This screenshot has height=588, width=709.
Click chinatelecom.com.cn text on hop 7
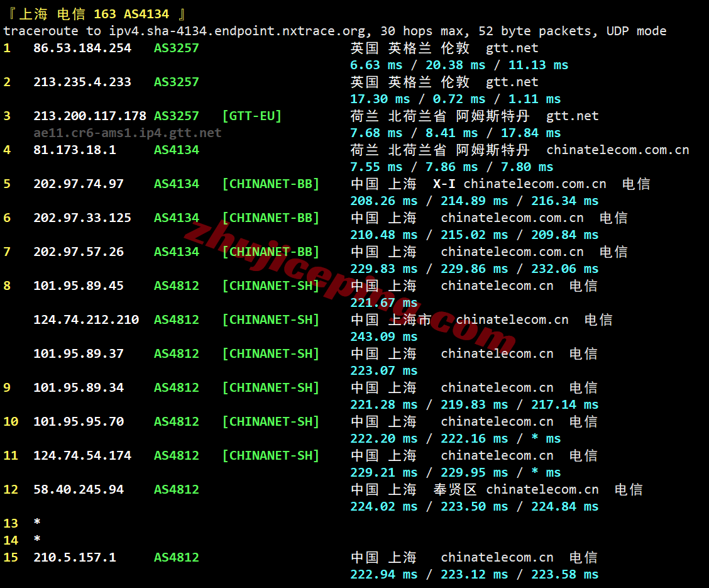[x=512, y=252]
